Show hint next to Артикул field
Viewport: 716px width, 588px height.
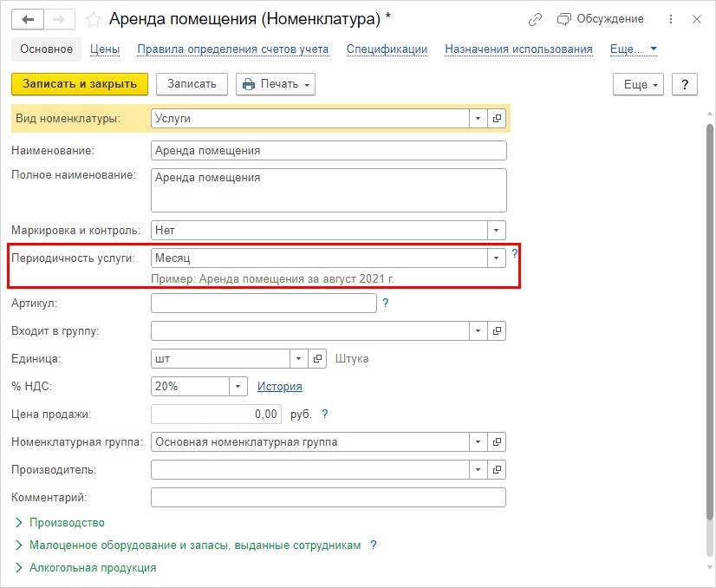(386, 303)
